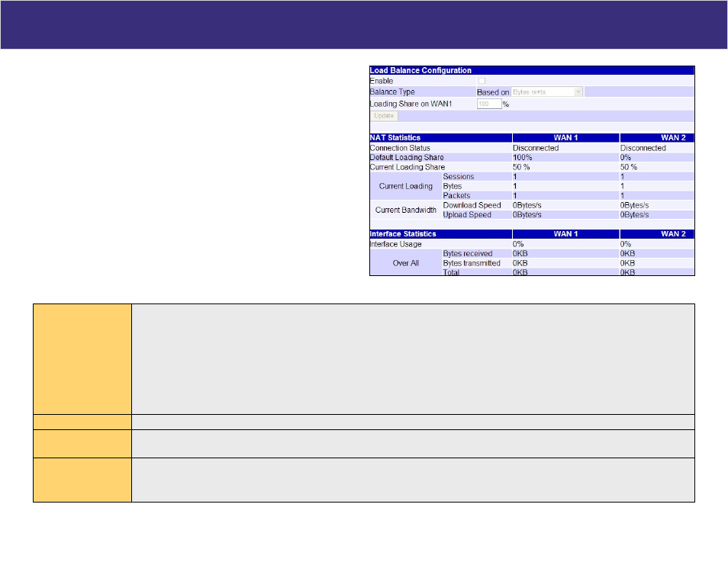This screenshot has width=728, height=562.
Task: Click the WAN 2 Packets value
Action: 622,196
